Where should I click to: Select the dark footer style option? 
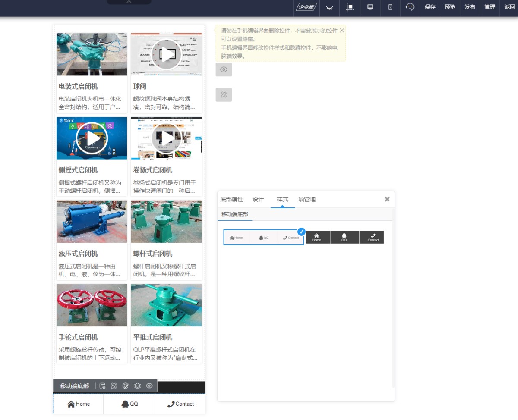345,237
